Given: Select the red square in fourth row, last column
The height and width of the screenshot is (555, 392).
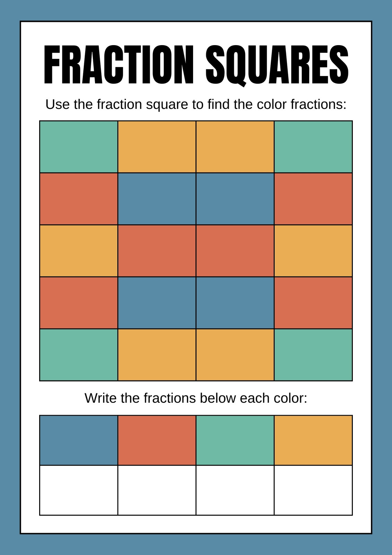Looking at the screenshot, I should tap(313, 303).
